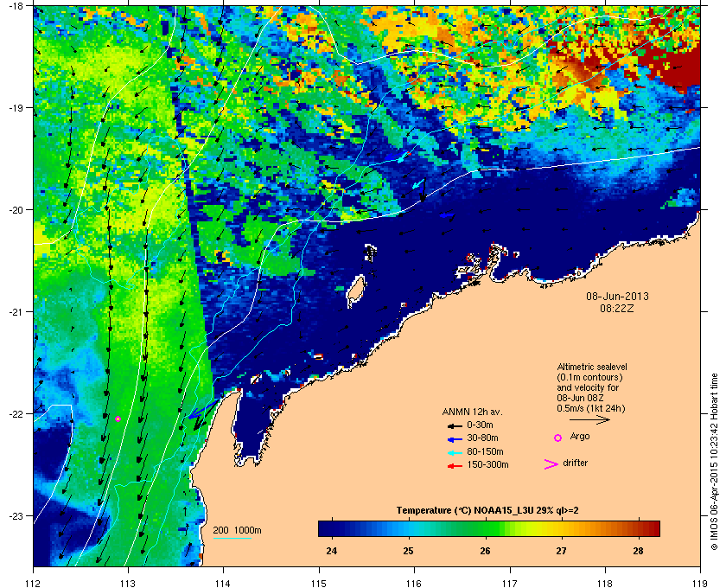The height and width of the screenshot is (588, 726).
Task: Click the magenta Argo circle marker on the map
Action: point(118,419)
